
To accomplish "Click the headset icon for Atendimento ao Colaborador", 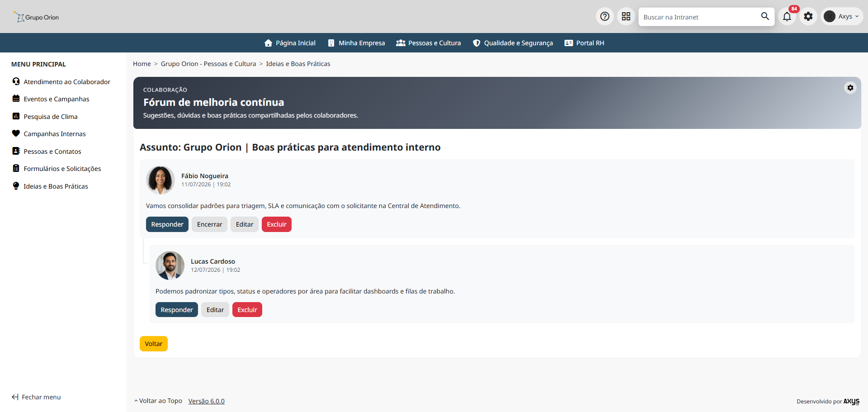I will pos(16,81).
